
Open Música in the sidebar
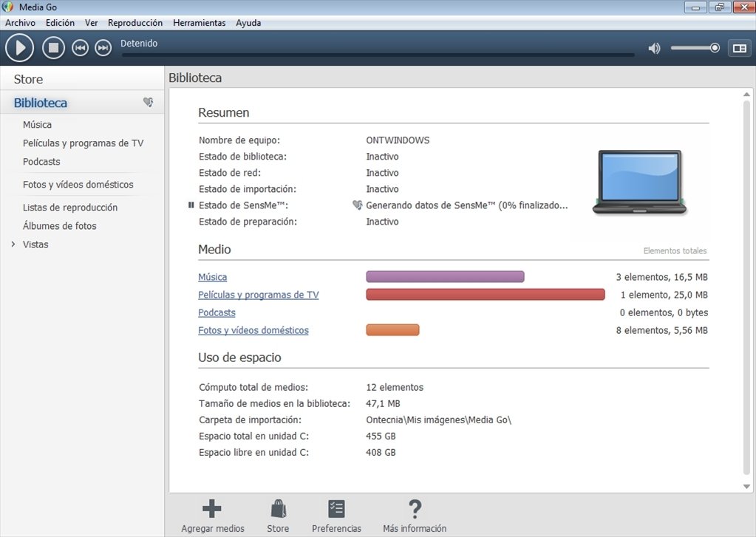tap(37, 124)
